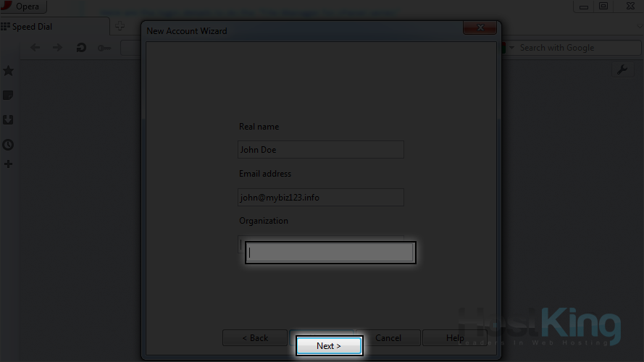
Task: Add a panel with sidebar plus icon
Action: click(x=9, y=164)
